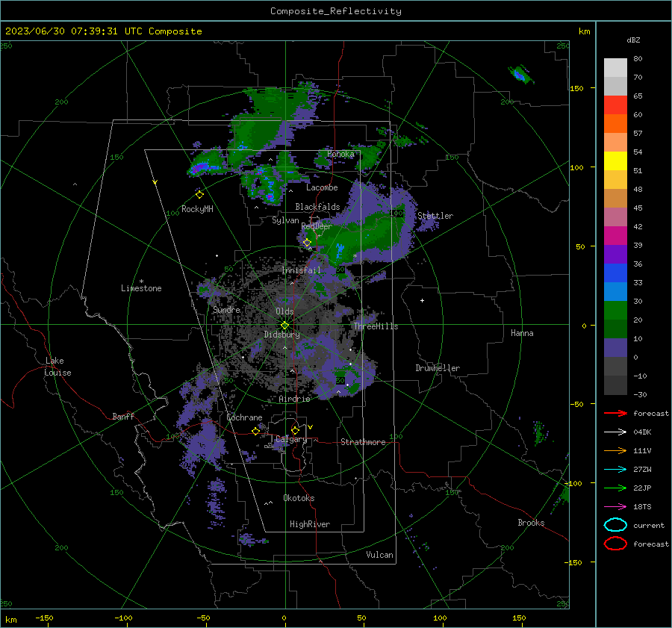
Task: Click the magenta 18TS arrow in legend
Action: click(615, 507)
